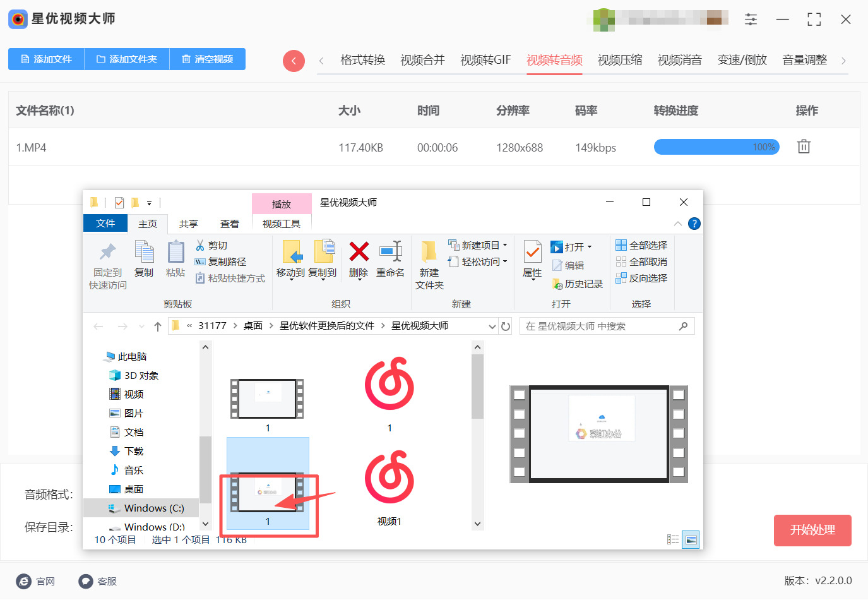Open the quick access toolbar customize dropdown

tap(150, 203)
